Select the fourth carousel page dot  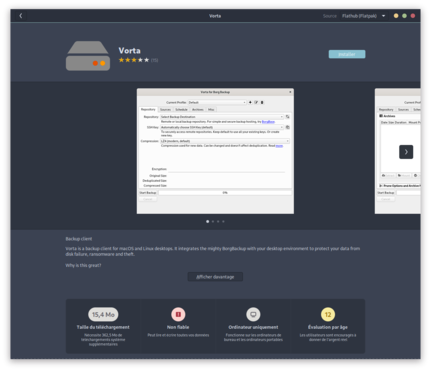(x=223, y=221)
